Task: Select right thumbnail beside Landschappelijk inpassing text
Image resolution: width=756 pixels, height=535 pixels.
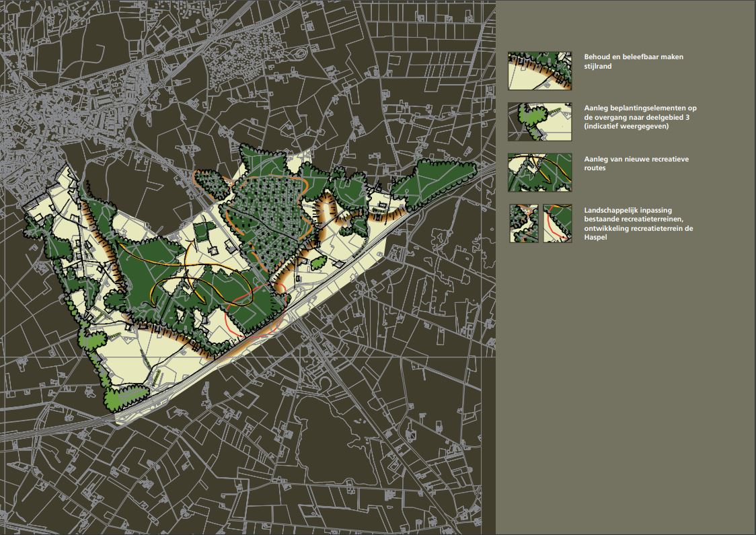Action: point(558,223)
